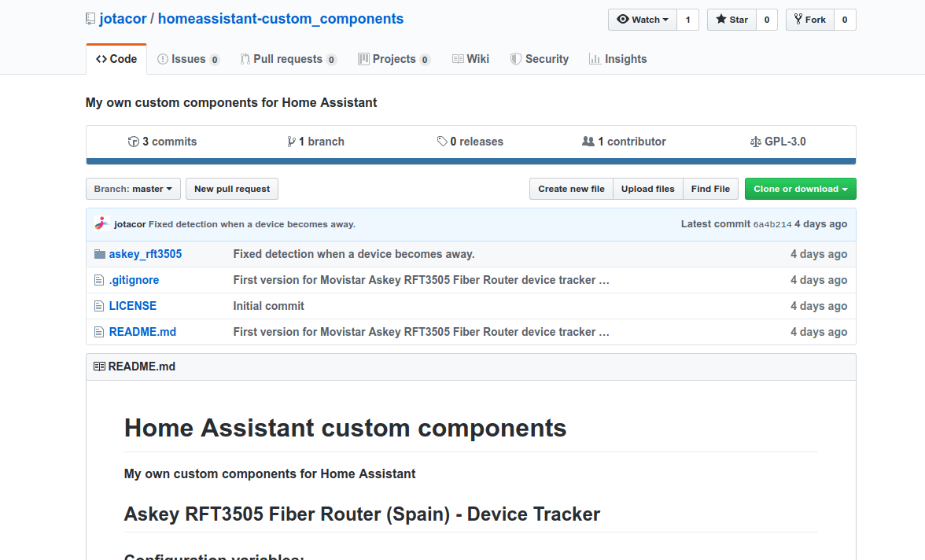Image resolution: width=925 pixels, height=560 pixels.
Task: View the 3 commits history
Action: coord(162,142)
